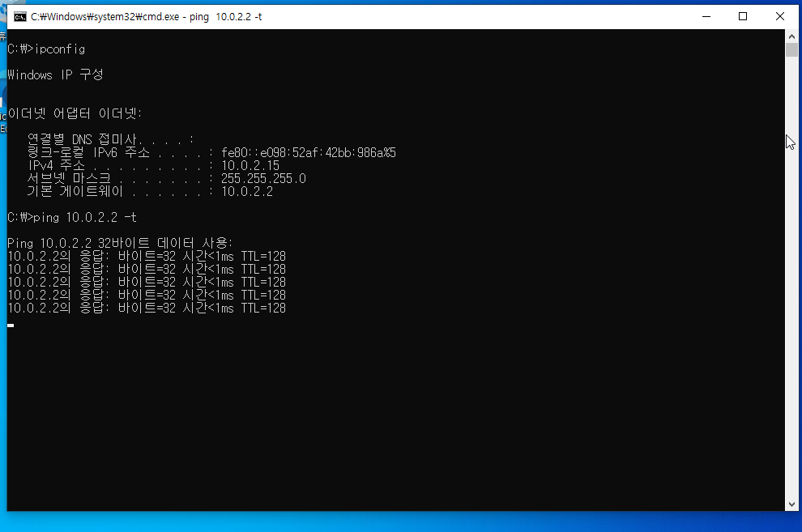Click the IPv6 address fe80::e098:52af:42bb:986a%5
The width and height of the screenshot is (802, 532).
[x=309, y=153]
